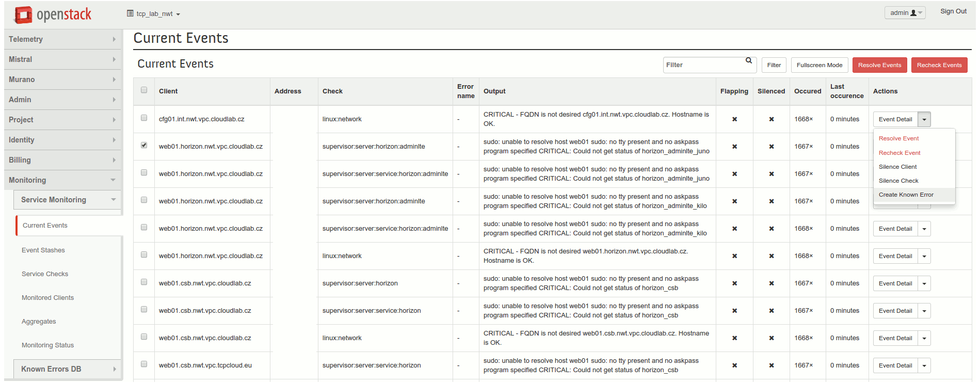This screenshot has height=383, width=980.
Task: Click the Fullscreen Mode button
Action: (x=819, y=65)
